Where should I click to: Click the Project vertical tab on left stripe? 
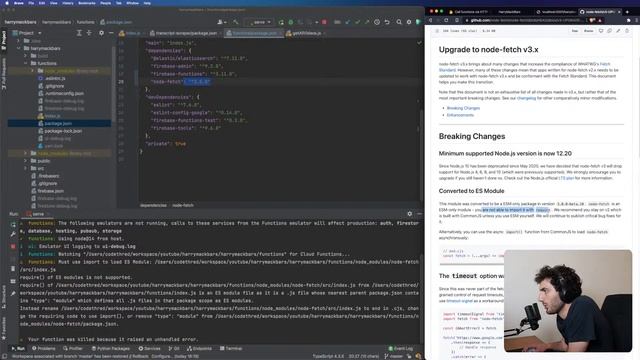[x=4, y=40]
